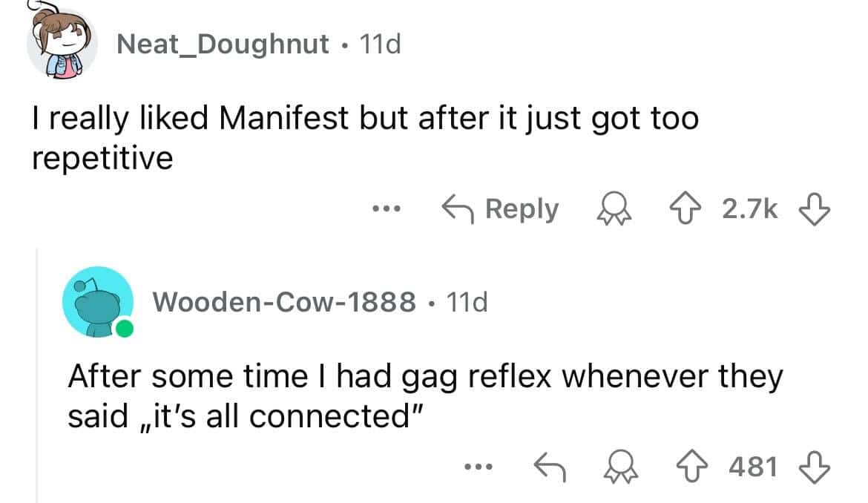The width and height of the screenshot is (868, 503).
Task: Open more options for WoodenCow-1888's reply
Action: pos(478,467)
